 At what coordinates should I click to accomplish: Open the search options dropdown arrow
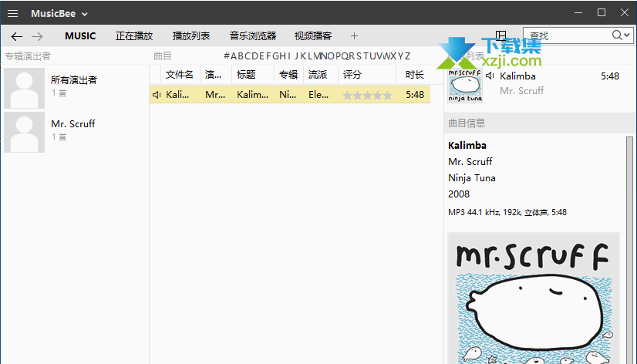[627, 35]
